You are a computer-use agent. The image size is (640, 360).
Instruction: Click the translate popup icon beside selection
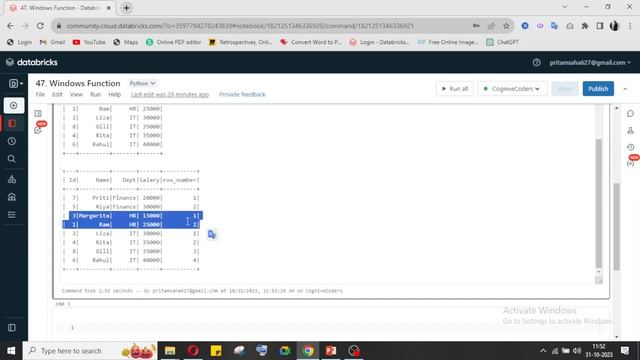(x=212, y=234)
